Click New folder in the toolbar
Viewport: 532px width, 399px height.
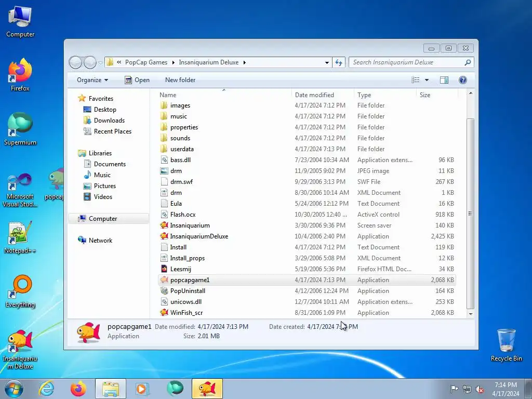coord(180,79)
